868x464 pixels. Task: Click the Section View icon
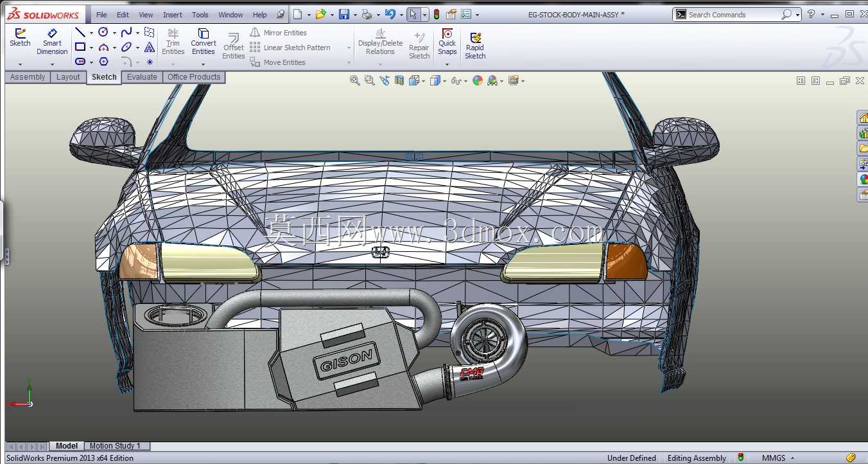(399, 80)
